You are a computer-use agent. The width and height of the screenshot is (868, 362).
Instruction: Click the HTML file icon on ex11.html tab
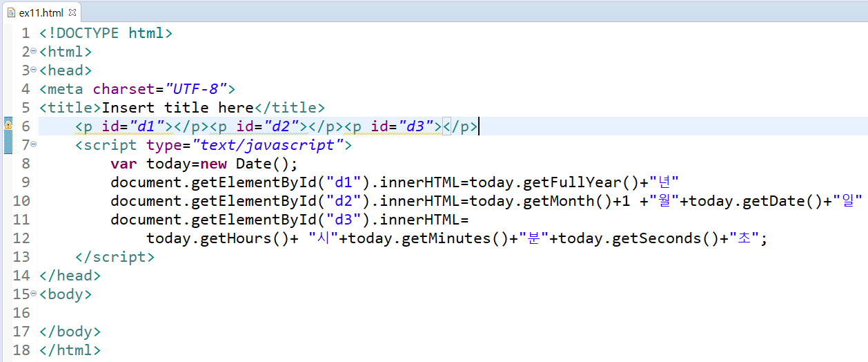pyautogui.click(x=11, y=12)
